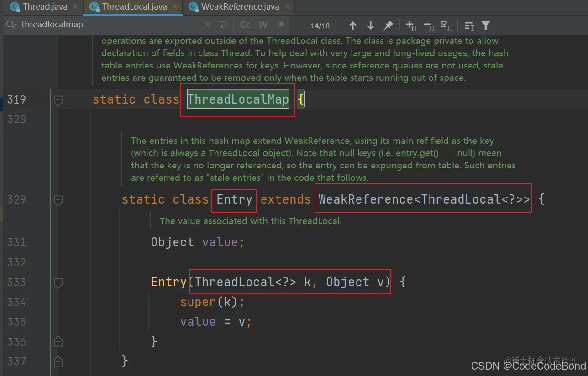The width and height of the screenshot is (588, 376).
Task: Jump to previous search occurrence arrow
Action: point(352,26)
